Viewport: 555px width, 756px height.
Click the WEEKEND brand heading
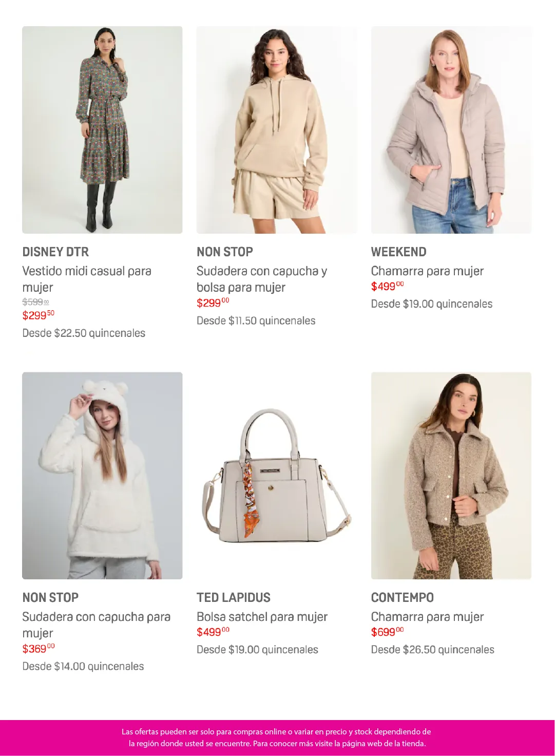399,252
